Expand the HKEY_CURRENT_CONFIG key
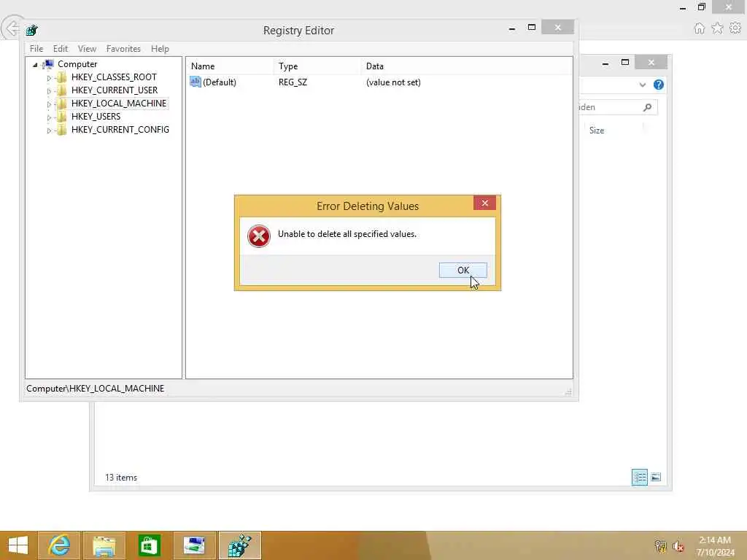Screen dimensions: 747x560 coord(49,130)
